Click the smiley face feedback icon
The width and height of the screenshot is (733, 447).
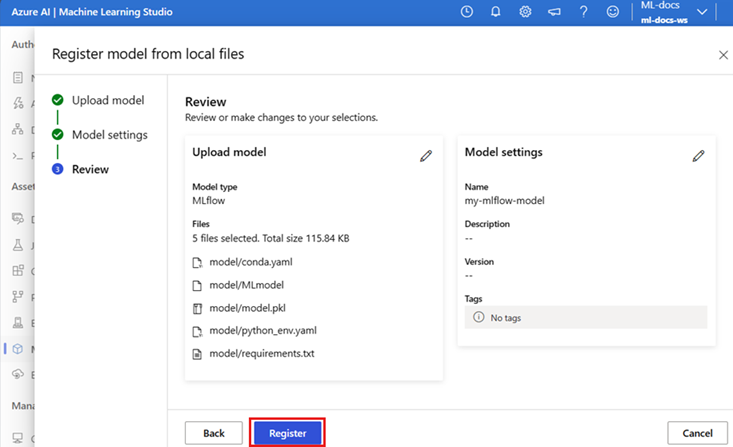(612, 12)
